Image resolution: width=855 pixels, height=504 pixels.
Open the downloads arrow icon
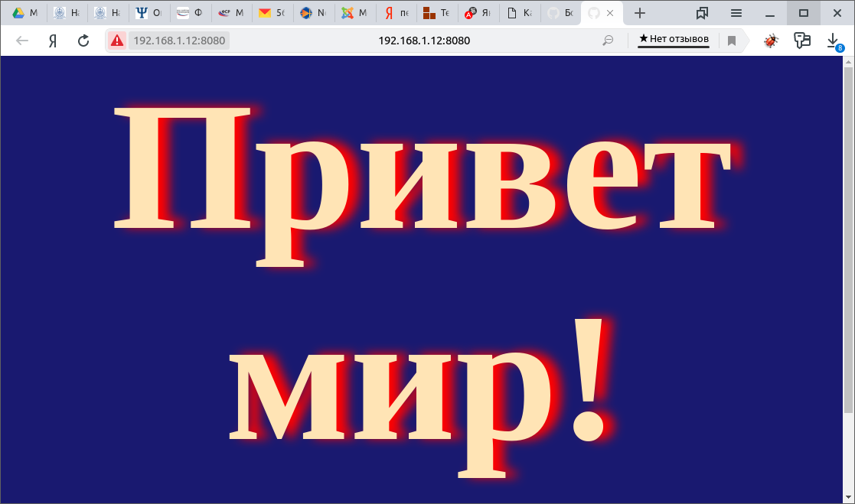834,41
